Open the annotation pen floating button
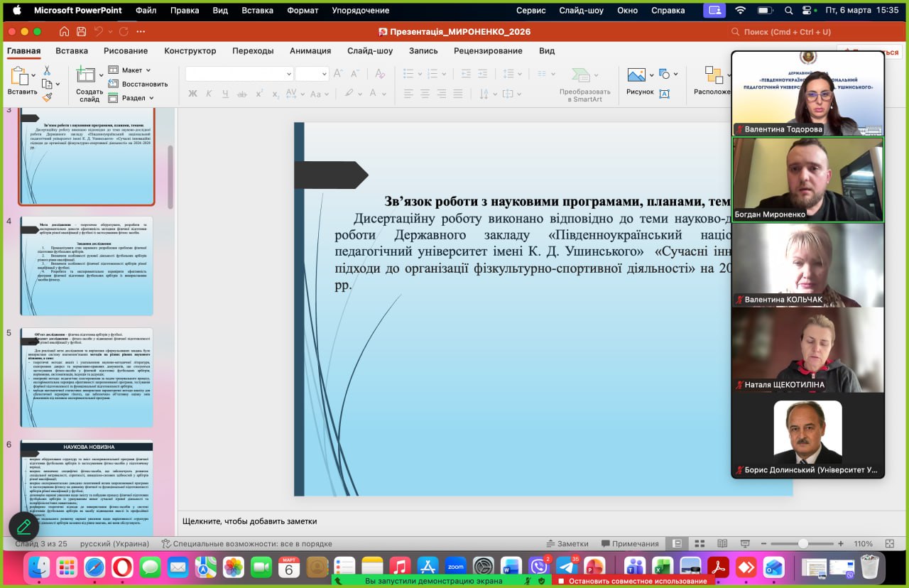The height and width of the screenshot is (588, 909). [x=23, y=526]
